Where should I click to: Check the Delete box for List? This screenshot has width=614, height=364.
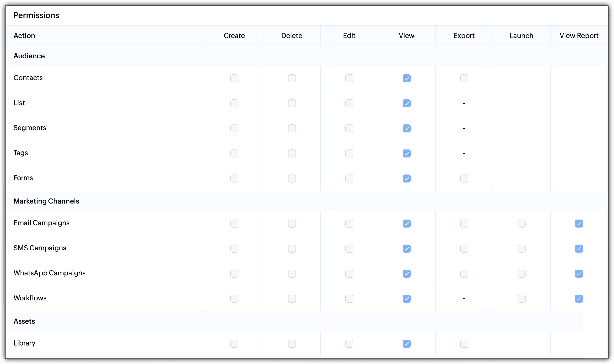coord(292,103)
